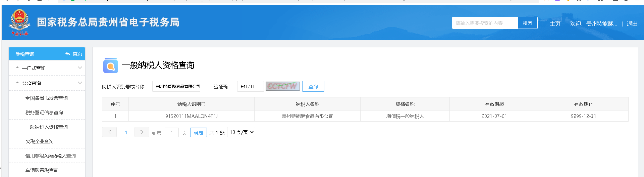Screen dimensions: 644x177
Task: Refresh the captcha verification image
Action: coord(282,86)
